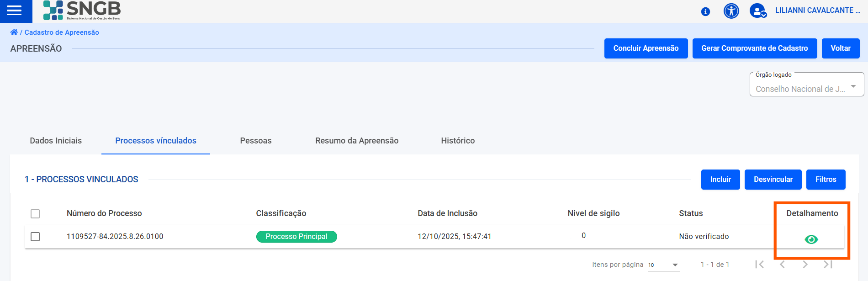Image resolution: width=868 pixels, height=281 pixels.
Task: Switch to the Pessoas tab
Action: pyautogui.click(x=255, y=141)
